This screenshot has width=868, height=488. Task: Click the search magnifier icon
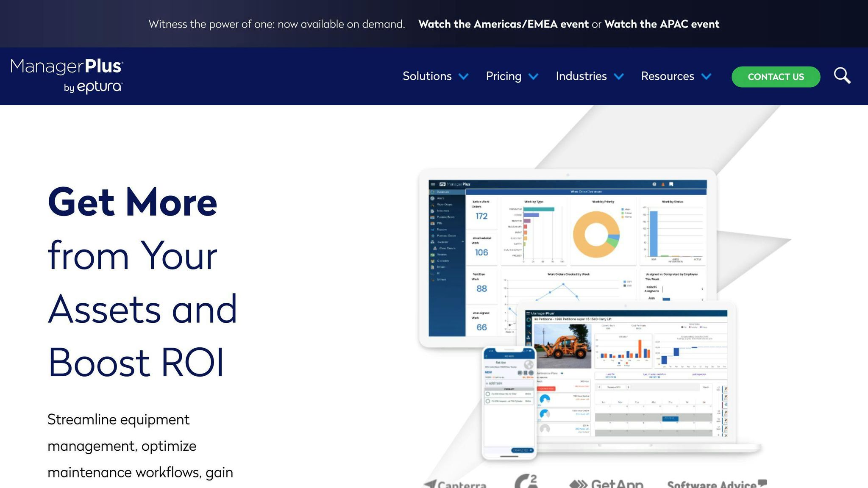point(842,76)
